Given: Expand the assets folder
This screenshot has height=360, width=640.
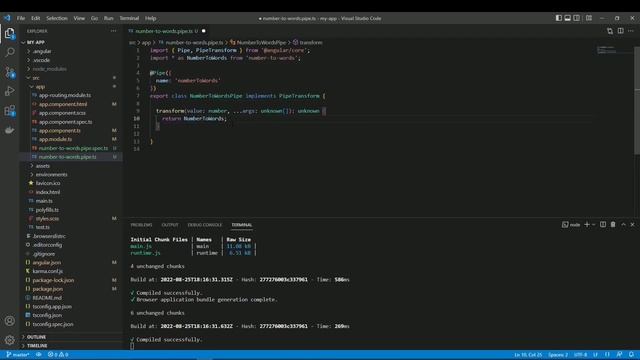Looking at the screenshot, I should [x=42, y=166].
